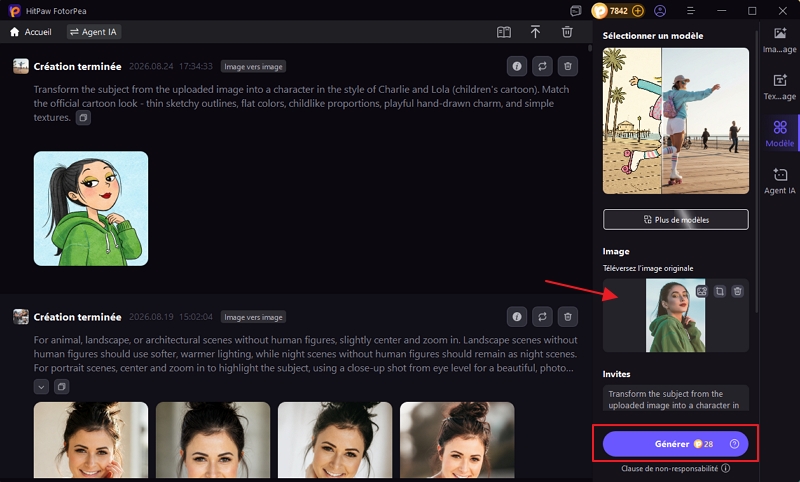Regenerate the 2026.08.24 creation
The width and height of the screenshot is (800, 482).
tap(542, 66)
